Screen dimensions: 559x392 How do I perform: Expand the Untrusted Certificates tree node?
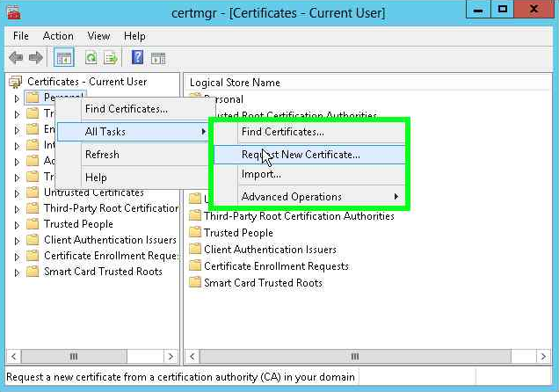(17, 193)
